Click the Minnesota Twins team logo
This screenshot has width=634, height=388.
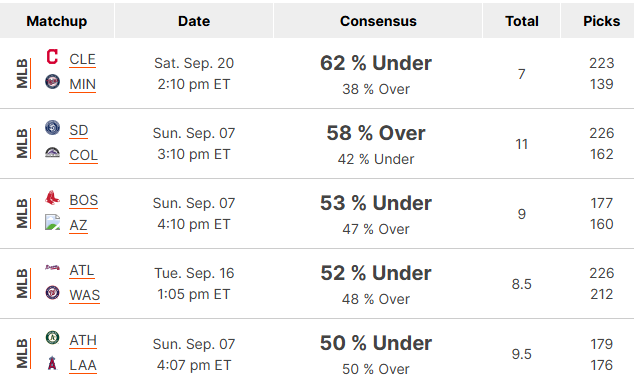point(52,82)
